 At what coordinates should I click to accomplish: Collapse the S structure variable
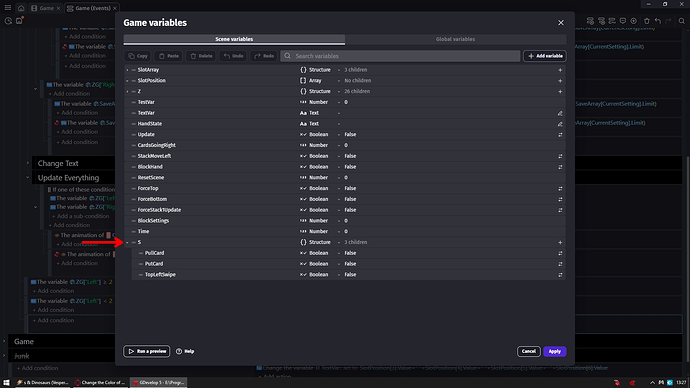[x=127, y=242]
